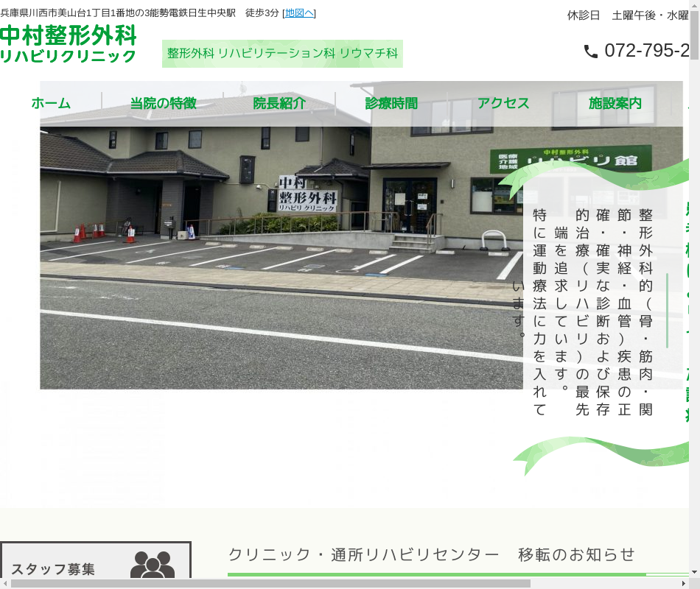Click the scroll right arrow at bottom
This screenshot has width=700, height=589.
684,584
